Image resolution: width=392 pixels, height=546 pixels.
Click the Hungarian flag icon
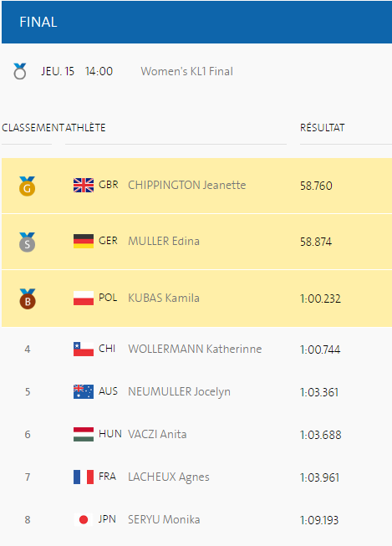[84, 435]
